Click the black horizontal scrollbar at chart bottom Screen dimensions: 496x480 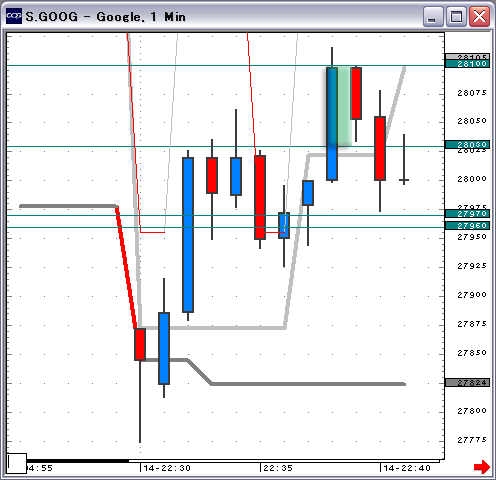pyautogui.click(x=77, y=461)
